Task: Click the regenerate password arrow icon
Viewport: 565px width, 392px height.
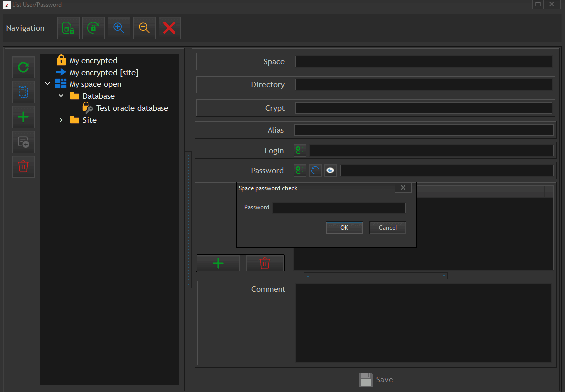Action: (315, 170)
